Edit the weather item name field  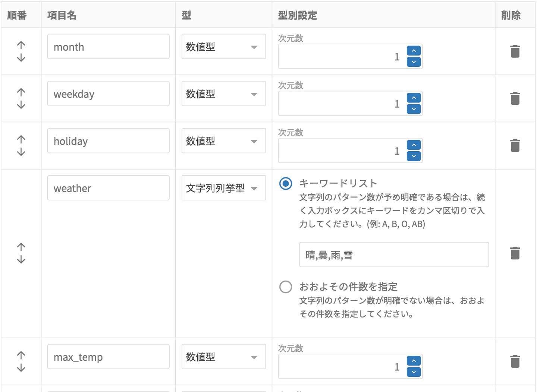(x=108, y=188)
